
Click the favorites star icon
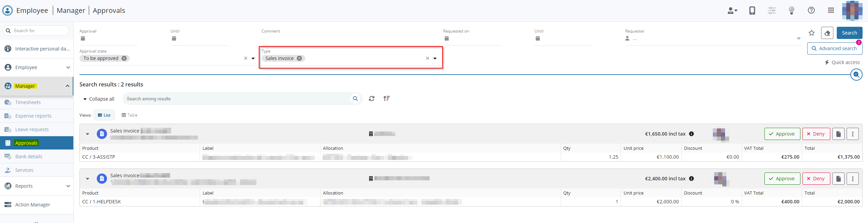(x=811, y=33)
